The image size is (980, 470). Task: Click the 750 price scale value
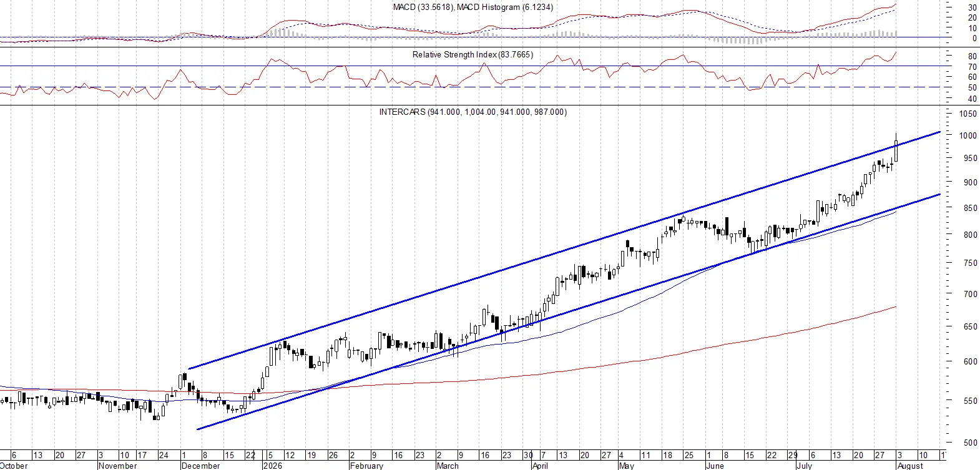970,263
